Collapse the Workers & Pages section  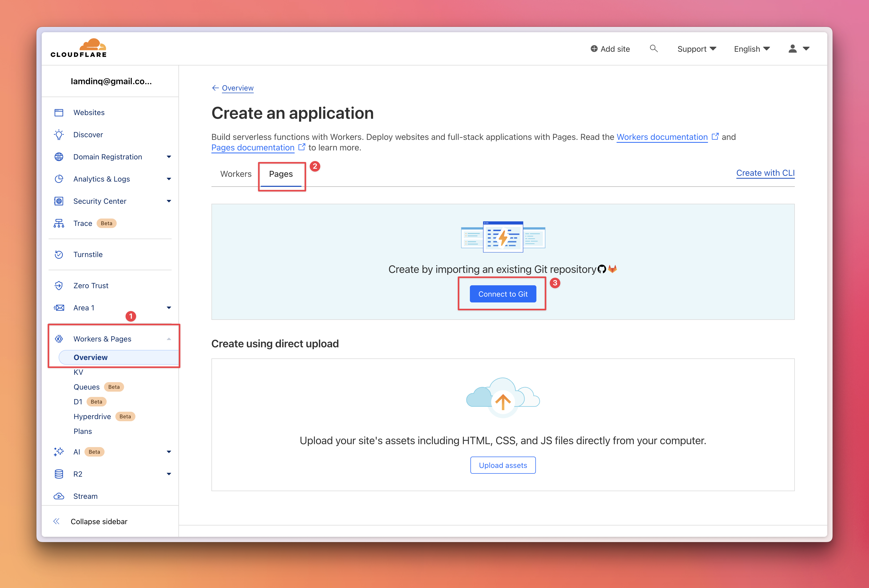[x=169, y=339]
